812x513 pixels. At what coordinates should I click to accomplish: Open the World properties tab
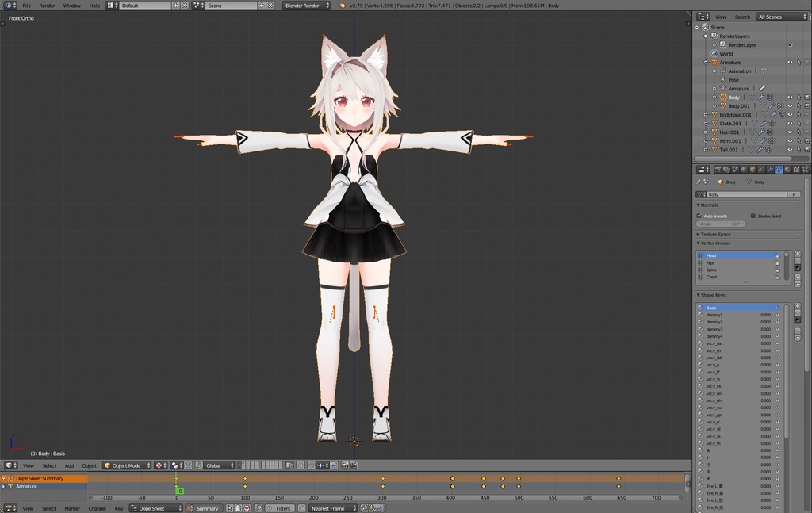pyautogui.click(x=744, y=170)
